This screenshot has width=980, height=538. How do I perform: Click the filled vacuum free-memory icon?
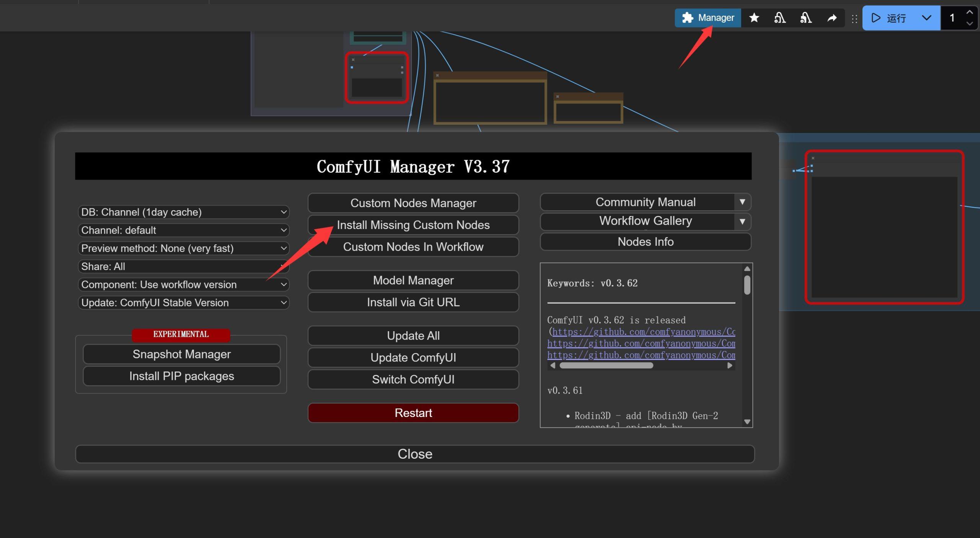[x=806, y=18]
